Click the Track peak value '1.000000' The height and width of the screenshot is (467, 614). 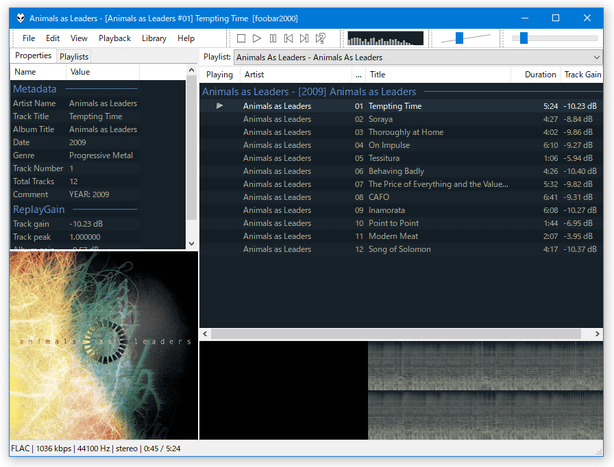(x=85, y=237)
